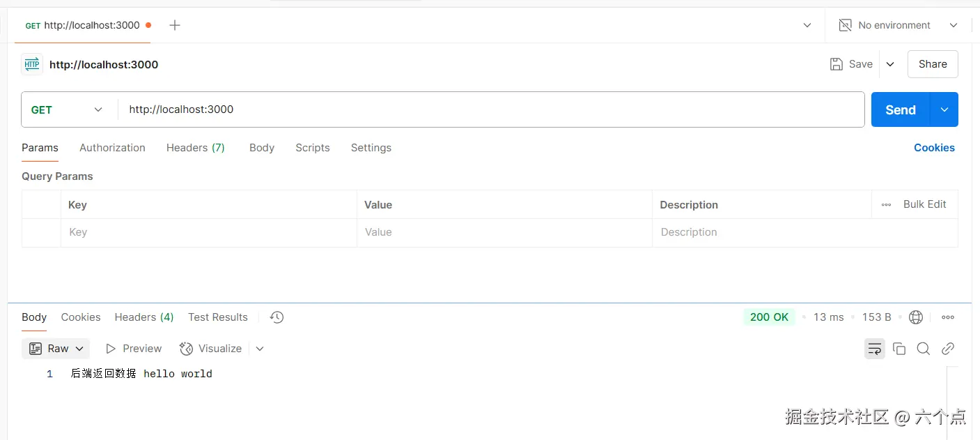This screenshot has height=440, width=980.
Task: Open the response Cookies tab
Action: pyautogui.click(x=81, y=317)
